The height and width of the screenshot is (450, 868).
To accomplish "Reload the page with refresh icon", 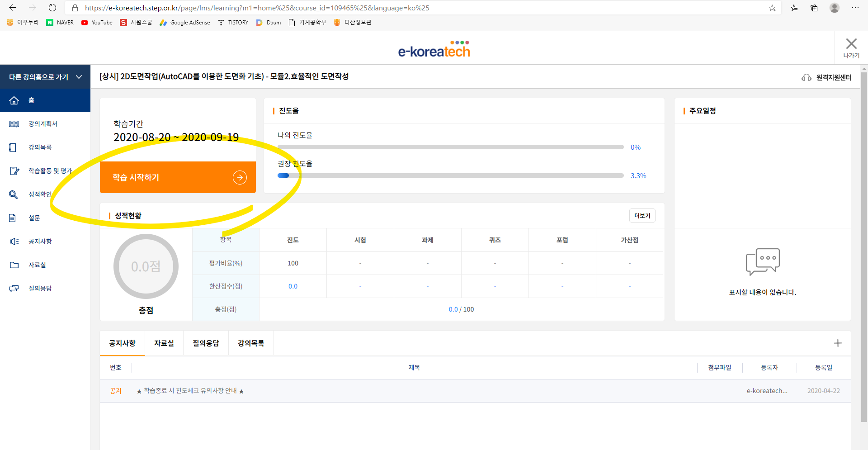I will [x=52, y=8].
